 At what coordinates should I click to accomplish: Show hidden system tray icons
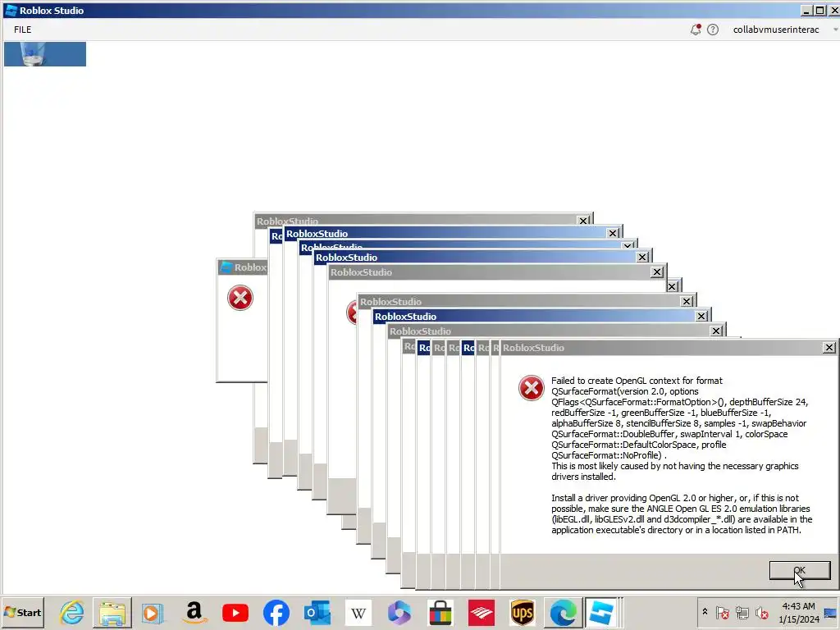[705, 612]
